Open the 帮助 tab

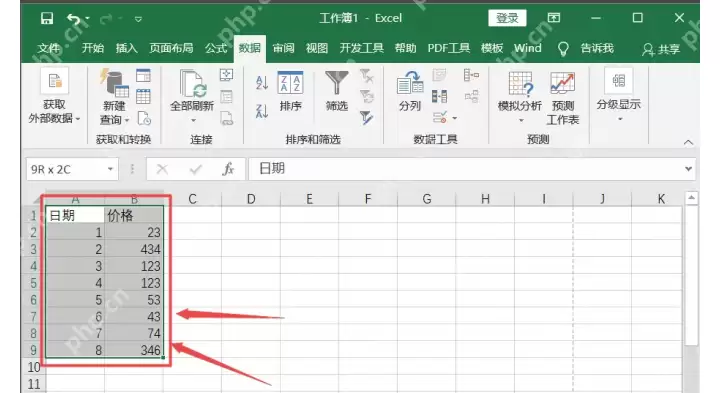[x=405, y=48]
